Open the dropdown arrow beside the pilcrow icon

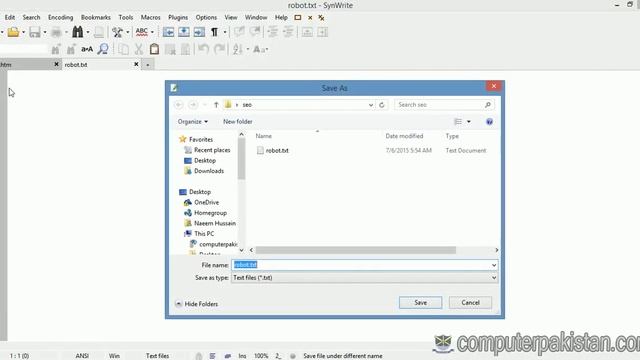[224, 32]
